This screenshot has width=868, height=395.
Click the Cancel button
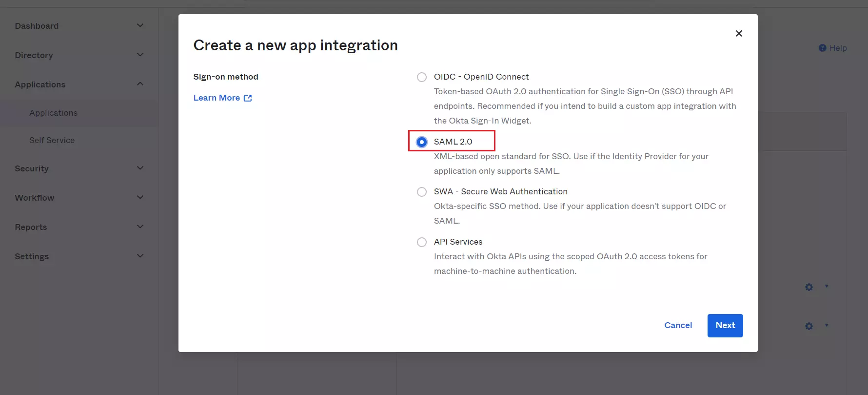coord(678,326)
